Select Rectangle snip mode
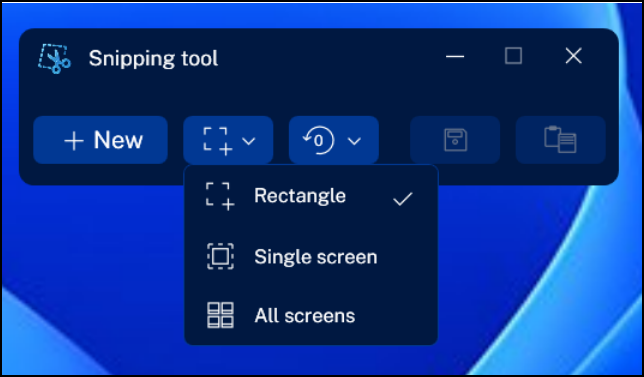This screenshot has height=377, width=644. pos(310,196)
